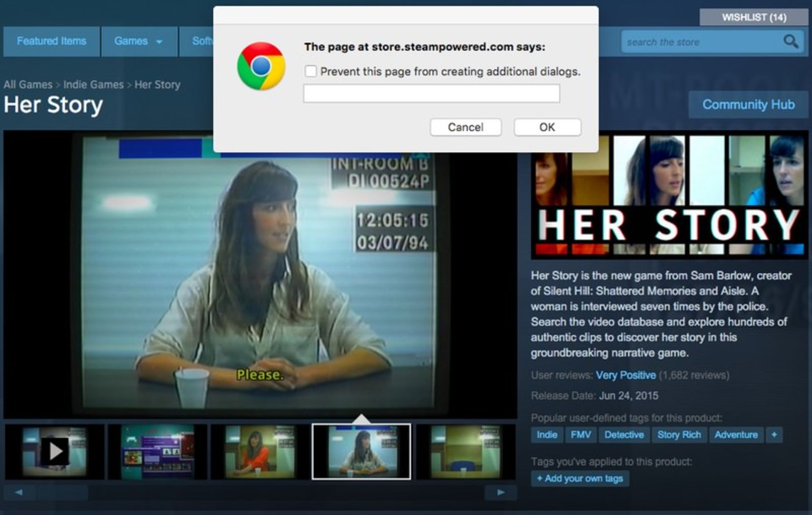Image resolution: width=812 pixels, height=515 pixels.
Task: Select the highlighted blue room thumbnail
Action: pyautogui.click(x=361, y=452)
